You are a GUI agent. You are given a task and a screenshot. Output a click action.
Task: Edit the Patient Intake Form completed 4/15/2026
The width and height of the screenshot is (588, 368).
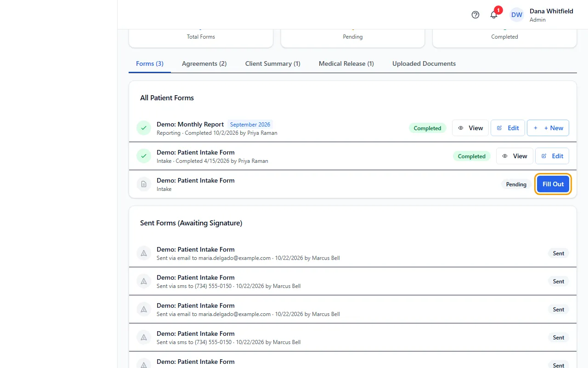(x=552, y=156)
